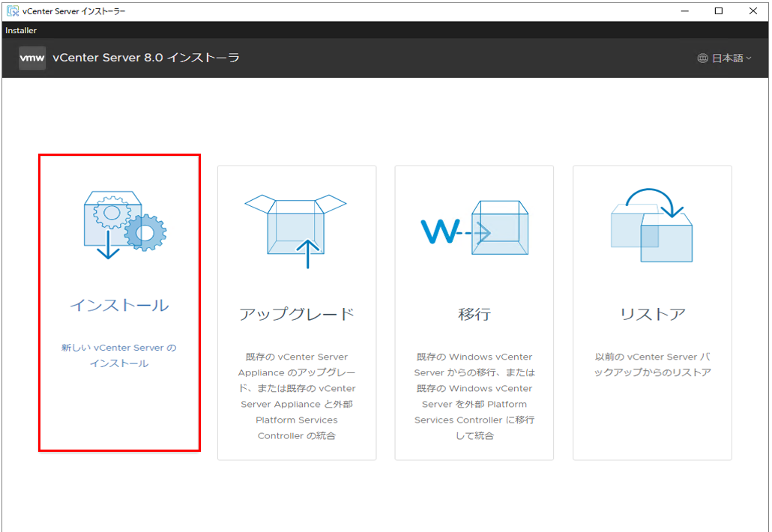The width and height of the screenshot is (772, 532).
Task: Close the vCenter Server installer window
Action: (753, 10)
